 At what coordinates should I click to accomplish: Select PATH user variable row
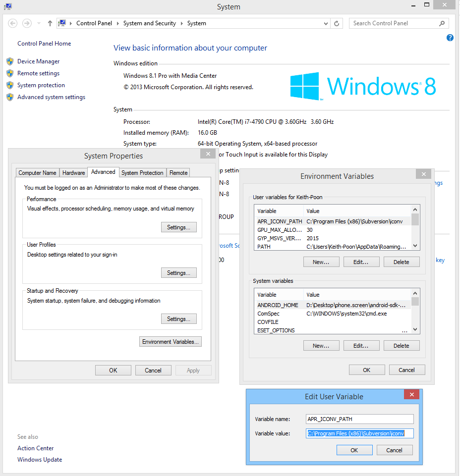333,247
